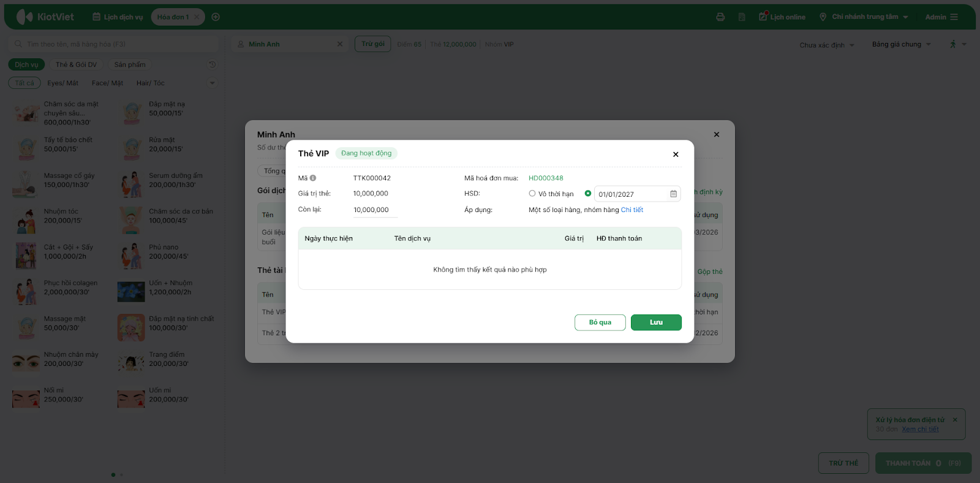Open the document icon beside the printer

click(x=742, y=17)
